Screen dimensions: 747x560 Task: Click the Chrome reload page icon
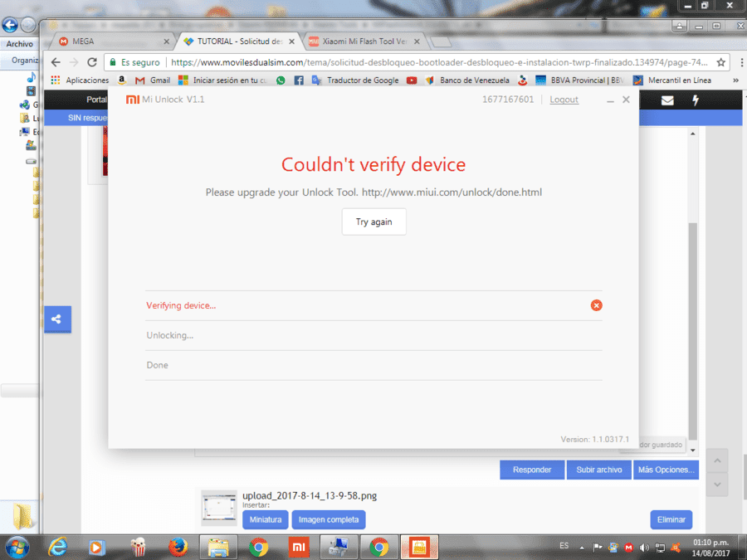pos(92,62)
